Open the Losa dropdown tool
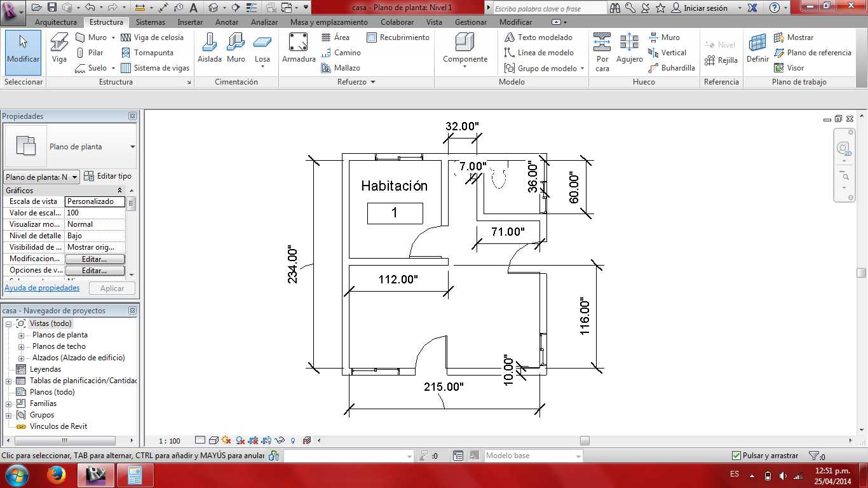The image size is (868, 488). (x=262, y=50)
